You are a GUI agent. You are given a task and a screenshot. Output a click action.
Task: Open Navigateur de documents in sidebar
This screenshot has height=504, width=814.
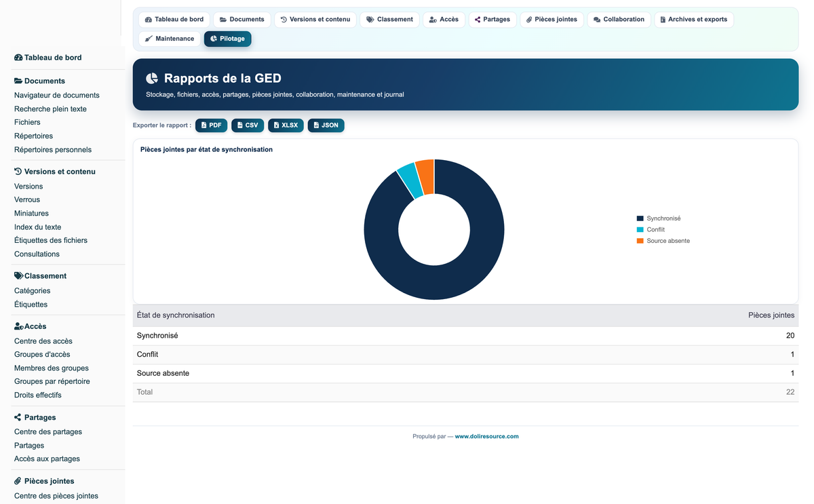[57, 96]
